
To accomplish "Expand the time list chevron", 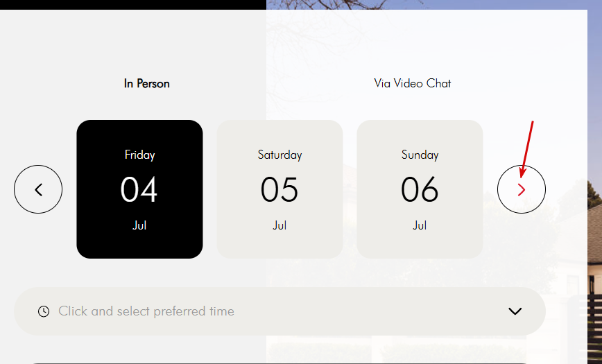I will pyautogui.click(x=515, y=311).
